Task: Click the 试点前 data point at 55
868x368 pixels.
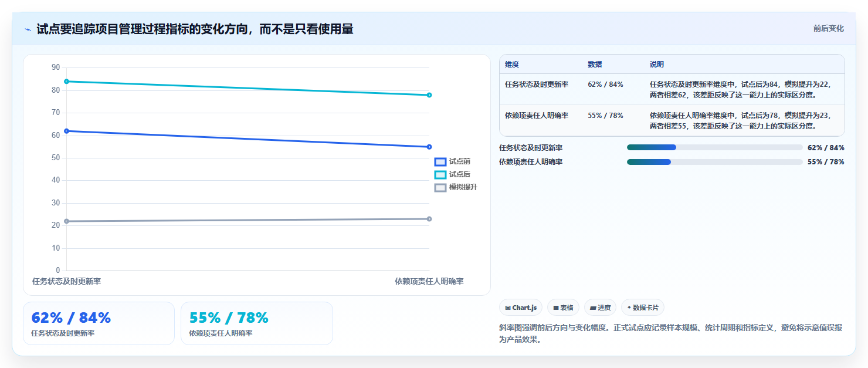Action: coord(429,147)
